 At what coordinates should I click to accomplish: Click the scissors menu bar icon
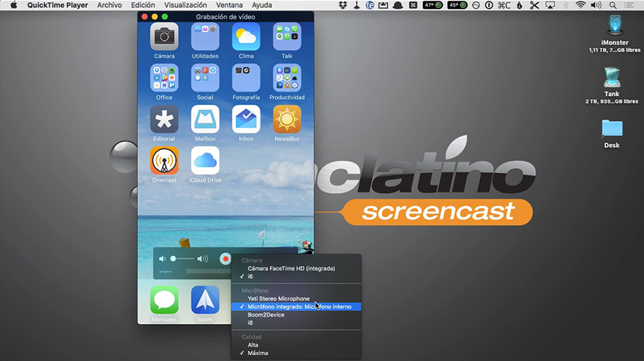tap(535, 5)
